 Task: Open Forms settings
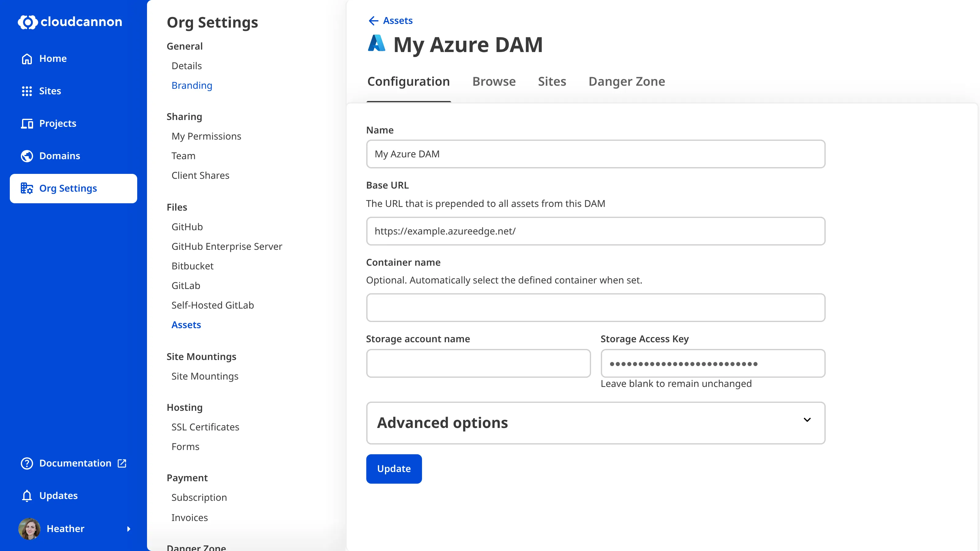(x=185, y=447)
